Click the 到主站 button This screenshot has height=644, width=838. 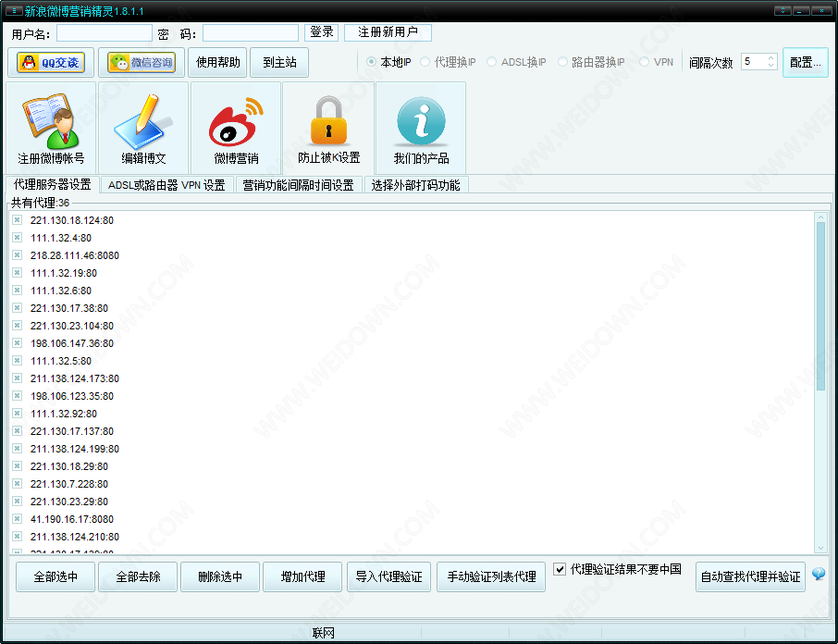279,63
